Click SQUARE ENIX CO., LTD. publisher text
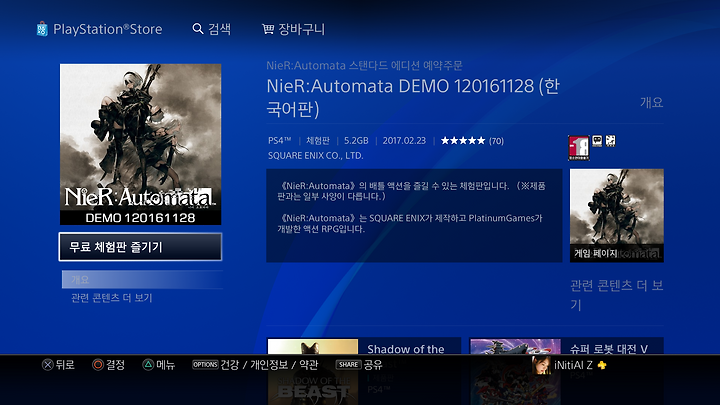The height and width of the screenshot is (405, 720). point(315,156)
